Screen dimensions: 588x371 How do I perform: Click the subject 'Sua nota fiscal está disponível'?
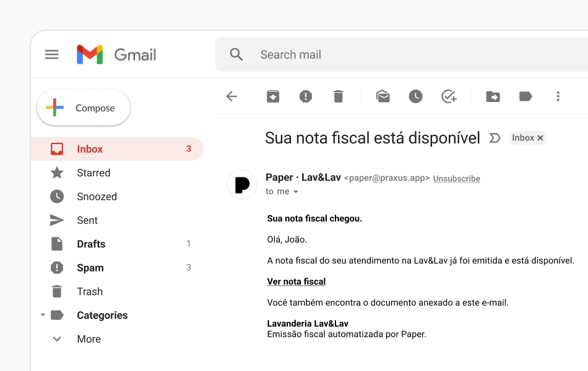tap(373, 138)
